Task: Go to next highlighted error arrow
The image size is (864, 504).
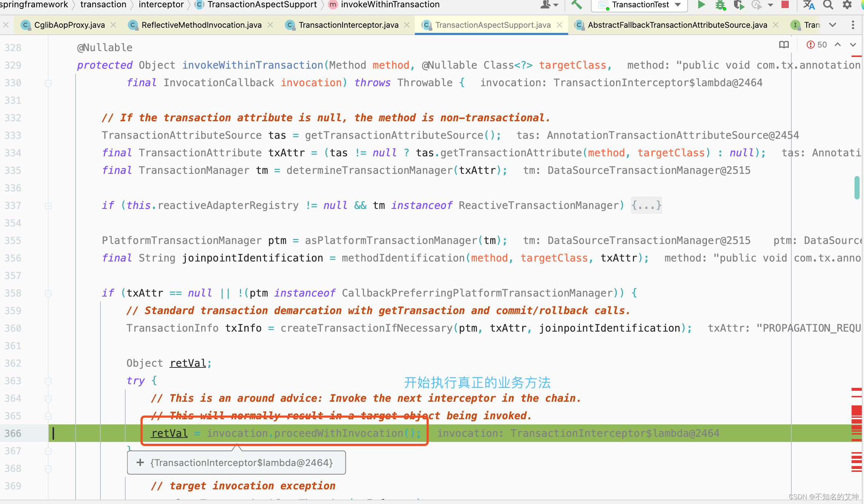Action: click(853, 45)
